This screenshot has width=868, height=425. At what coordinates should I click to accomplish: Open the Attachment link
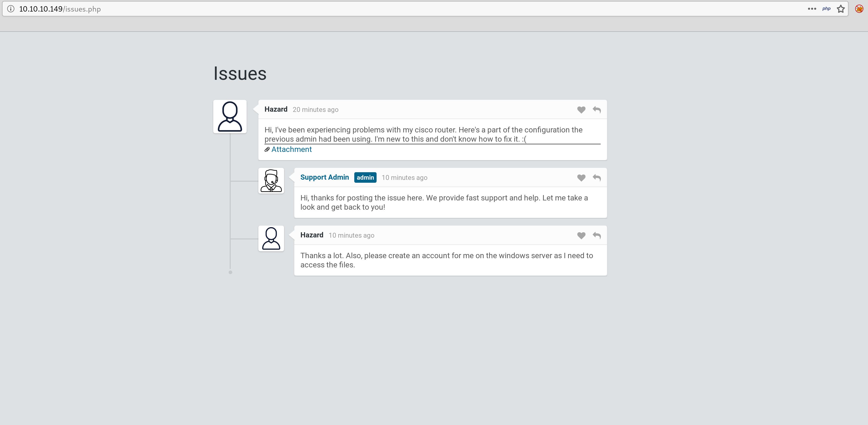[291, 149]
